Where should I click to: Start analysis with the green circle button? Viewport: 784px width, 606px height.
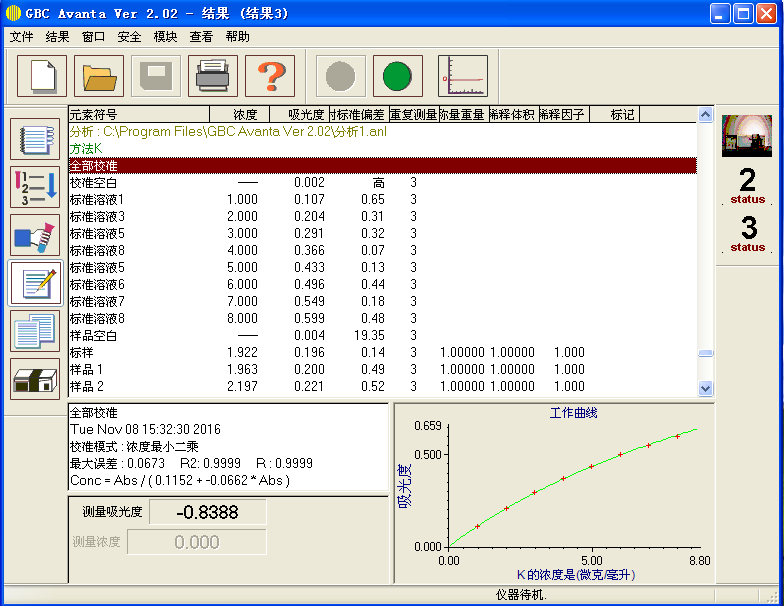tap(398, 76)
